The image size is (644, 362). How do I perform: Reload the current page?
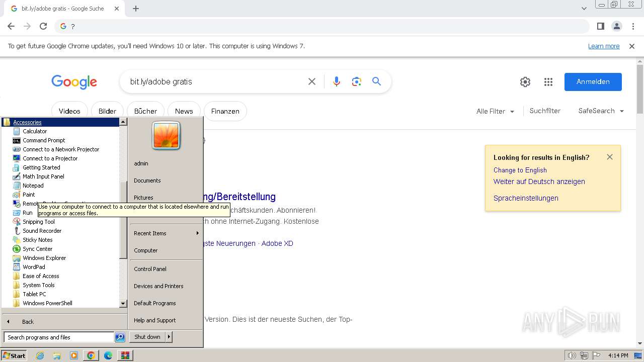43,26
